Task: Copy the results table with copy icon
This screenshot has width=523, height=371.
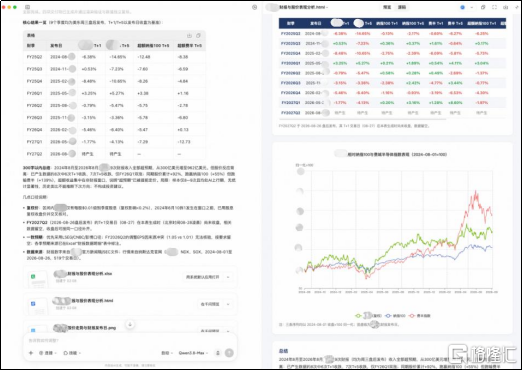Action: [198, 35]
